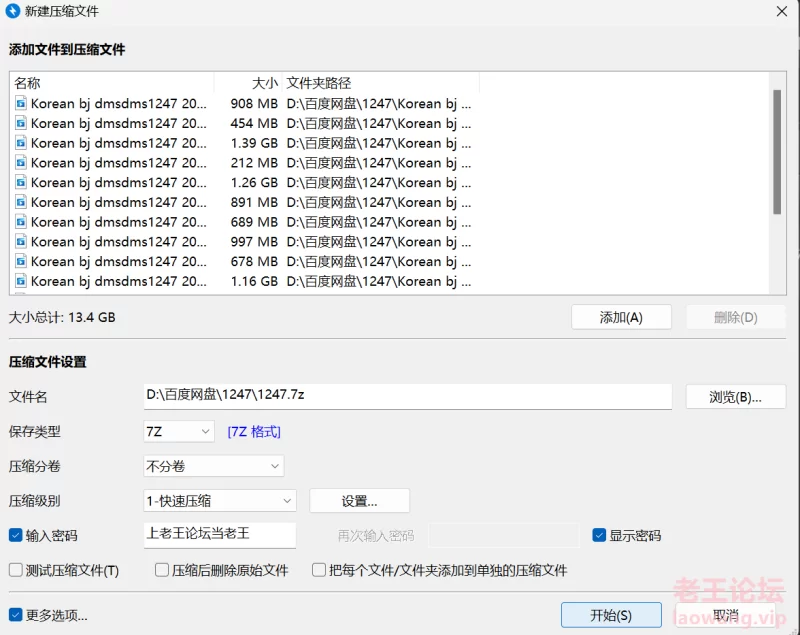Select the 212 MB size cell

click(254, 163)
